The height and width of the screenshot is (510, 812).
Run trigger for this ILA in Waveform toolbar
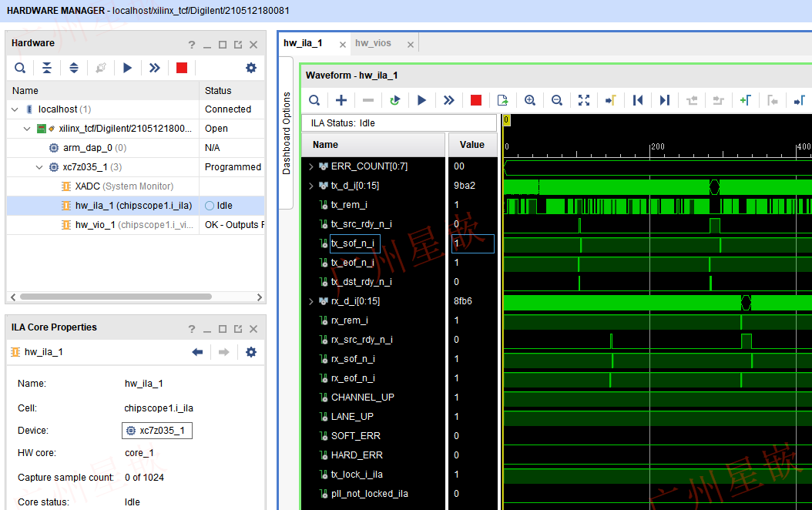pyautogui.click(x=422, y=100)
